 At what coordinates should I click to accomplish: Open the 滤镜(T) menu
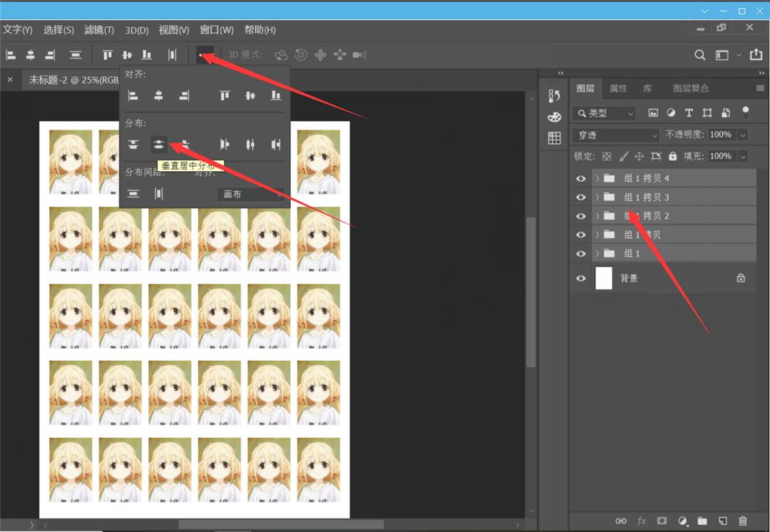tap(99, 30)
